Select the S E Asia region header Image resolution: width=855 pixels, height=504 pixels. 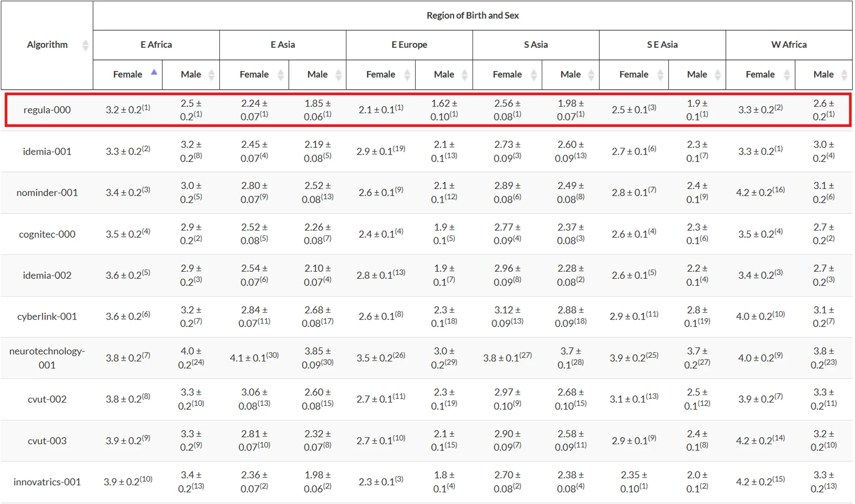tap(662, 45)
